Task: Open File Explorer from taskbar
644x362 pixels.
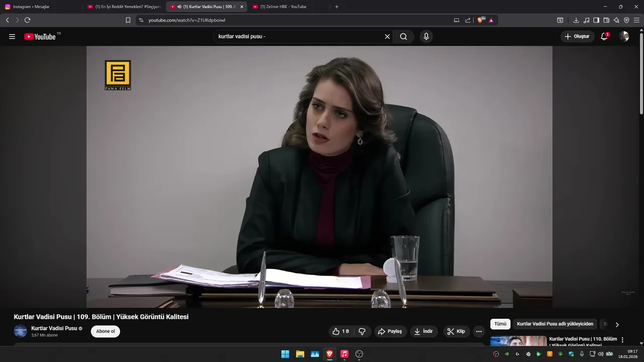Action: point(300,354)
